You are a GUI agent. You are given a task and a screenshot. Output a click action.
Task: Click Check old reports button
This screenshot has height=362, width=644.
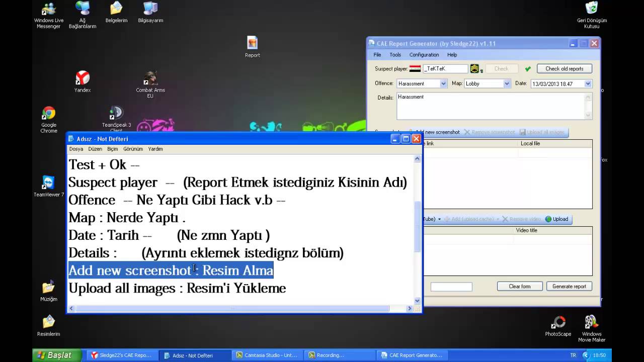click(x=564, y=69)
